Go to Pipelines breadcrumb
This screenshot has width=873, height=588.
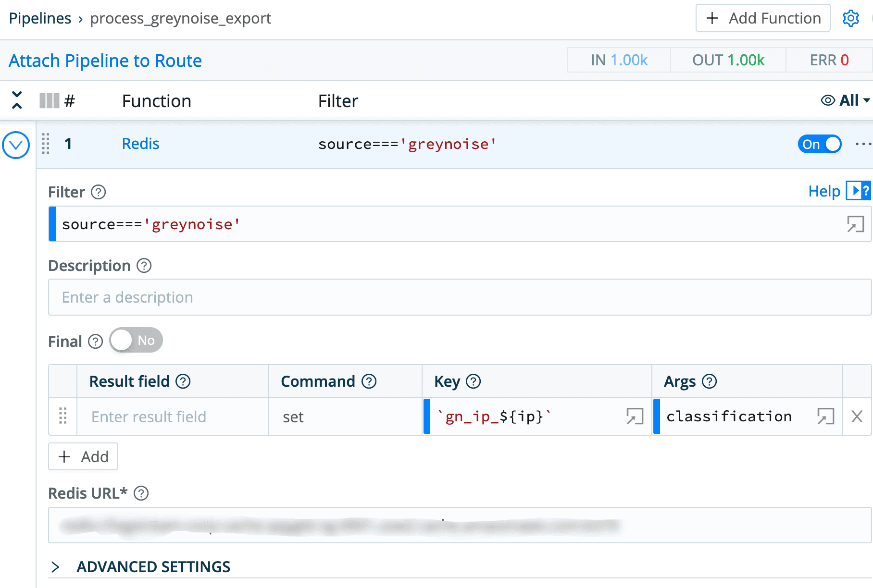click(x=40, y=18)
